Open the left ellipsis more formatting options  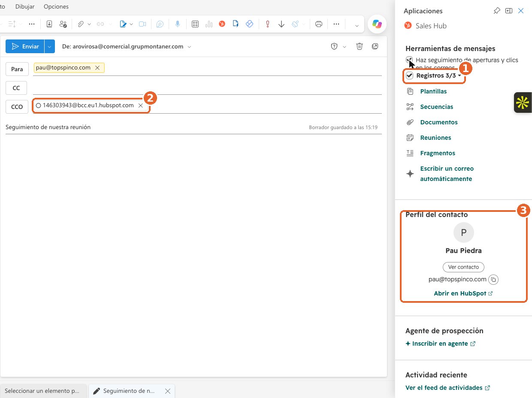31,24
